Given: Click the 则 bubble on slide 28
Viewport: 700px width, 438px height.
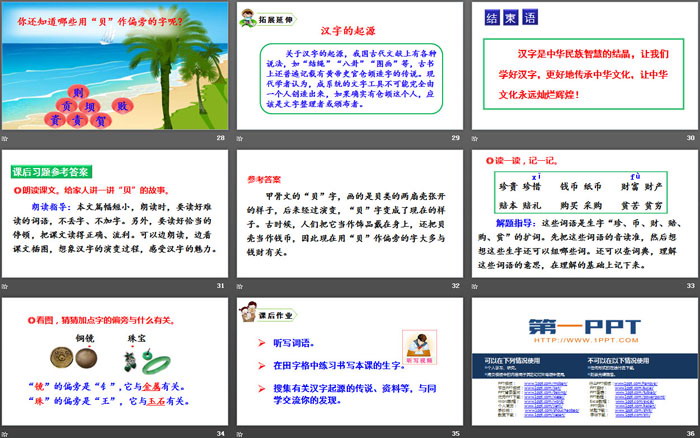Looking at the screenshot, I should [x=78, y=92].
